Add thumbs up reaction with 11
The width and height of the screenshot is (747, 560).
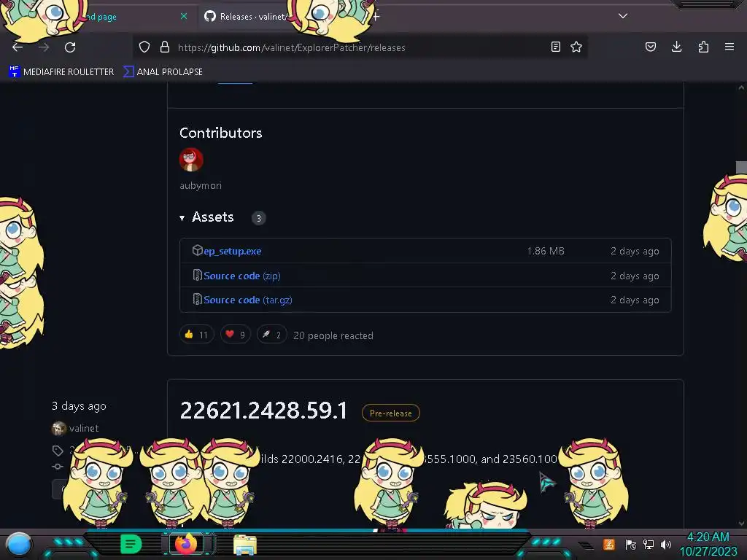(197, 335)
